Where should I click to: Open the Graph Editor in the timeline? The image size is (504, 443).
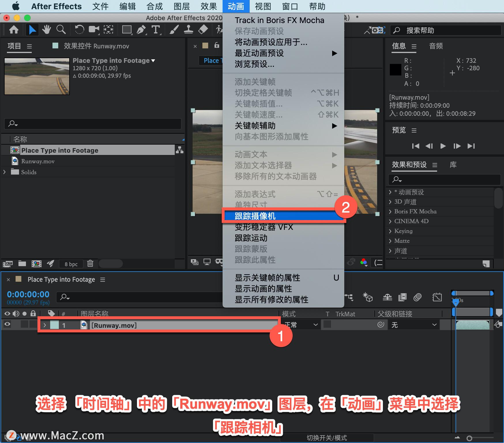pos(437,297)
